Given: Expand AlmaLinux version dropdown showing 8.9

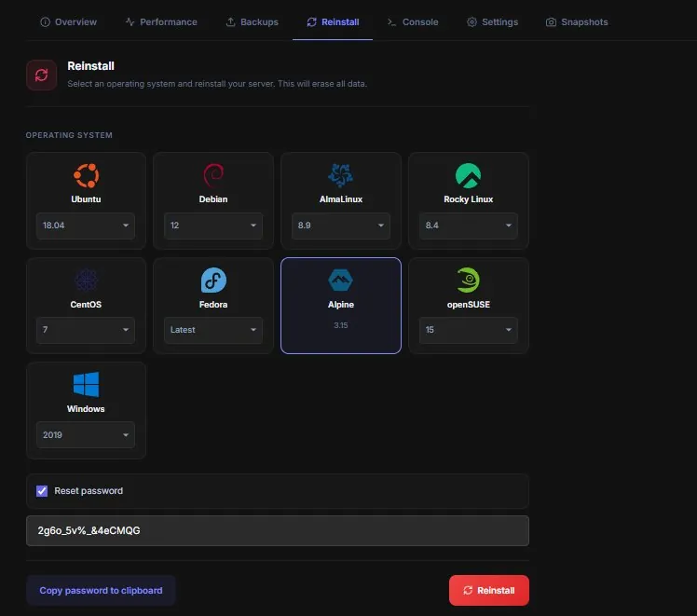Looking at the screenshot, I should tap(340, 226).
